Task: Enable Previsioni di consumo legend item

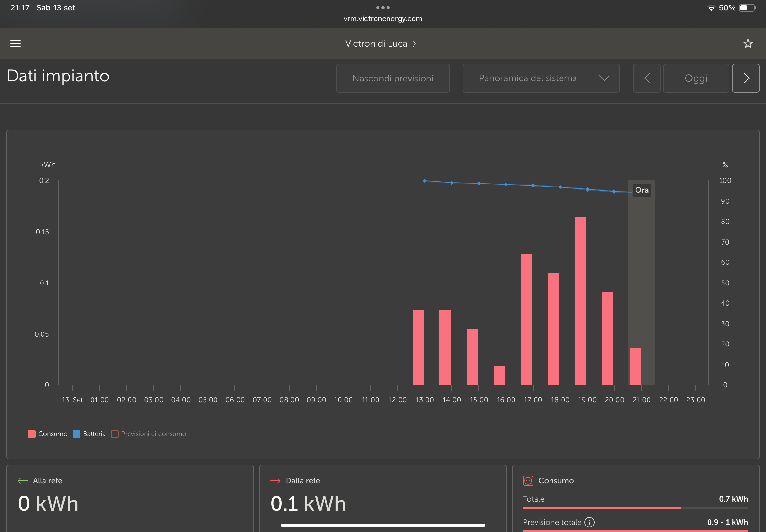Action: [x=149, y=434]
